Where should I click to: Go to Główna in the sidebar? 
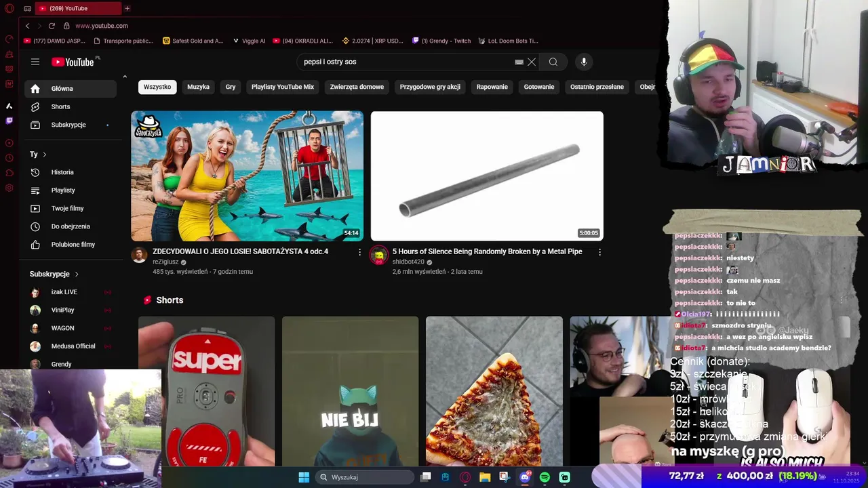click(71, 89)
